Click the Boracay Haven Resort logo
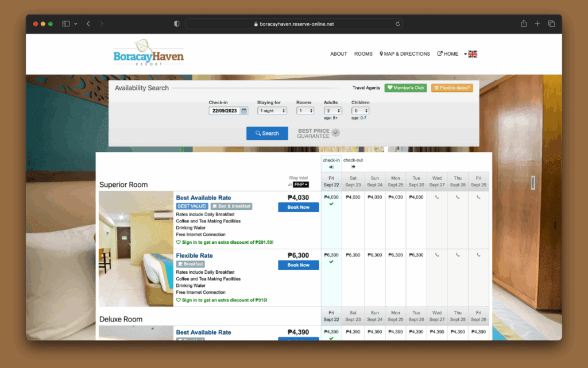 pyautogui.click(x=148, y=53)
